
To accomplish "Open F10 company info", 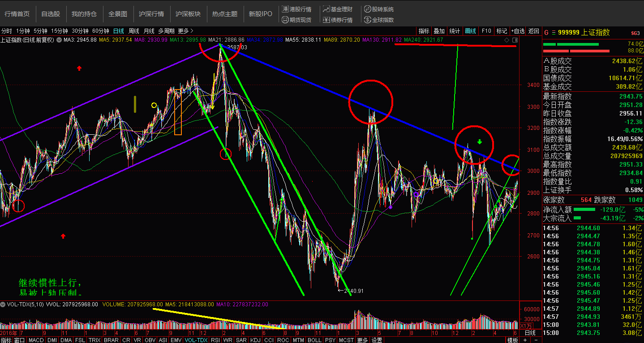I will point(486,31).
